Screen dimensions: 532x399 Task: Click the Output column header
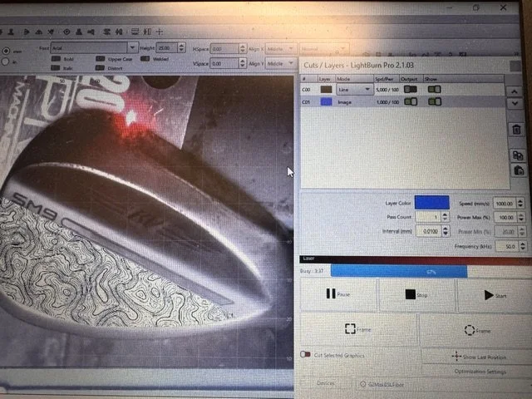tap(411, 79)
